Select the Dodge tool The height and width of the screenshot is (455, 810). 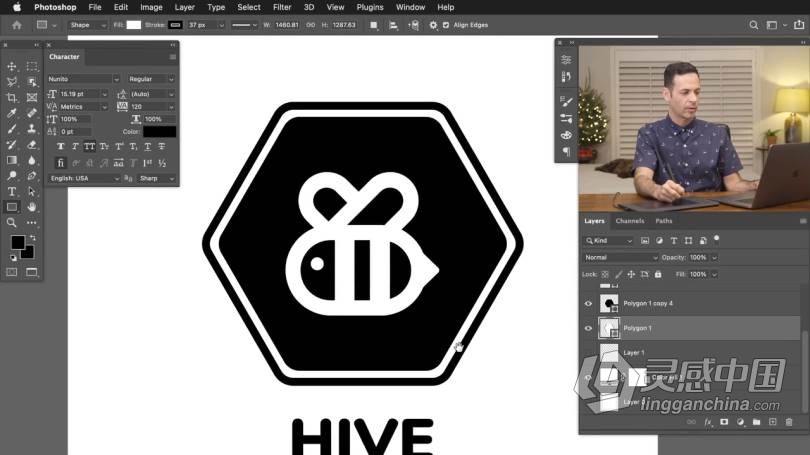click(x=11, y=176)
